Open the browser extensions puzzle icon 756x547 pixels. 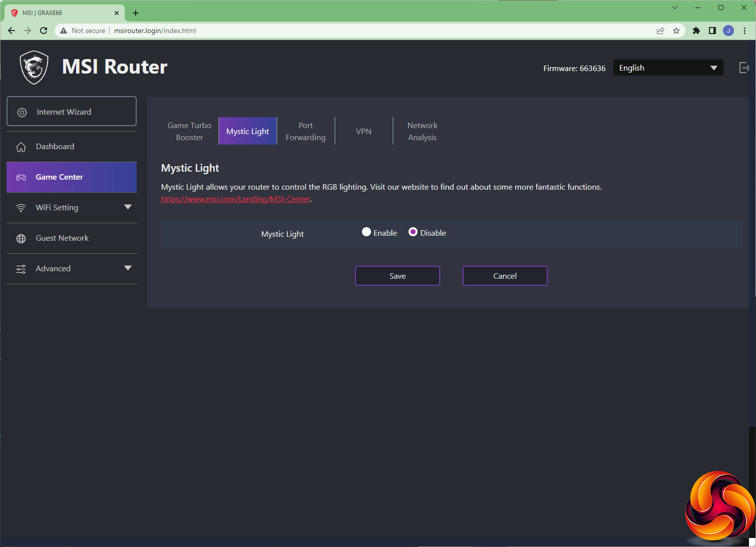pyautogui.click(x=696, y=31)
